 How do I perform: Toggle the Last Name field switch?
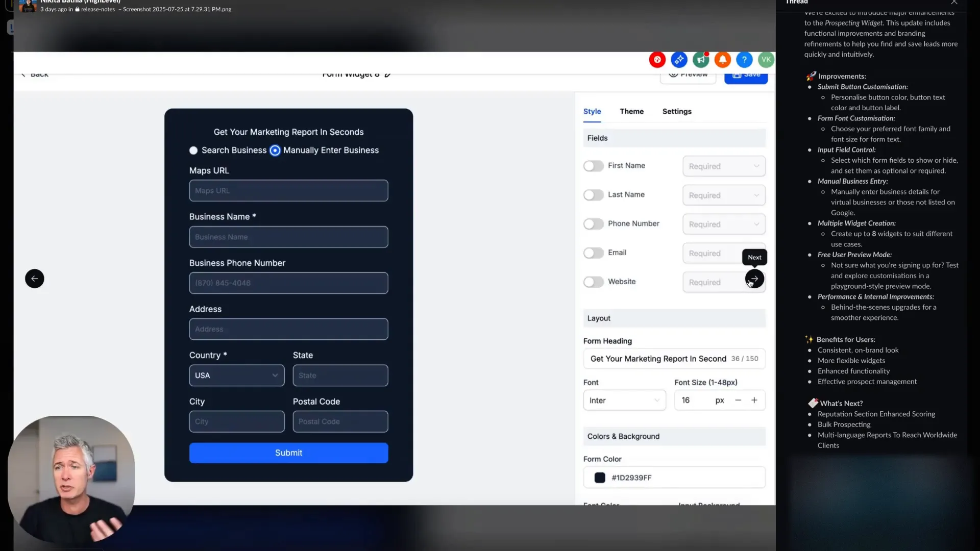[x=594, y=195]
